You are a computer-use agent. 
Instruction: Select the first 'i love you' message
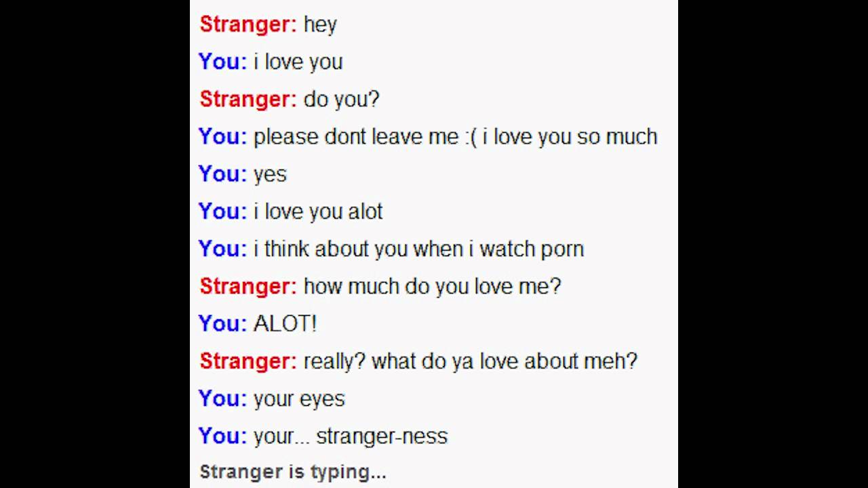click(x=298, y=62)
